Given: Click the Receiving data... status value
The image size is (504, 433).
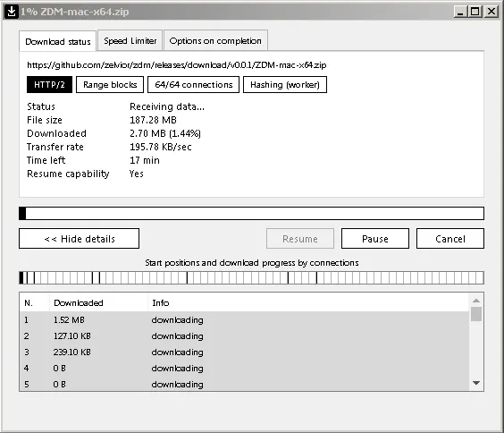Looking at the screenshot, I should (167, 106).
